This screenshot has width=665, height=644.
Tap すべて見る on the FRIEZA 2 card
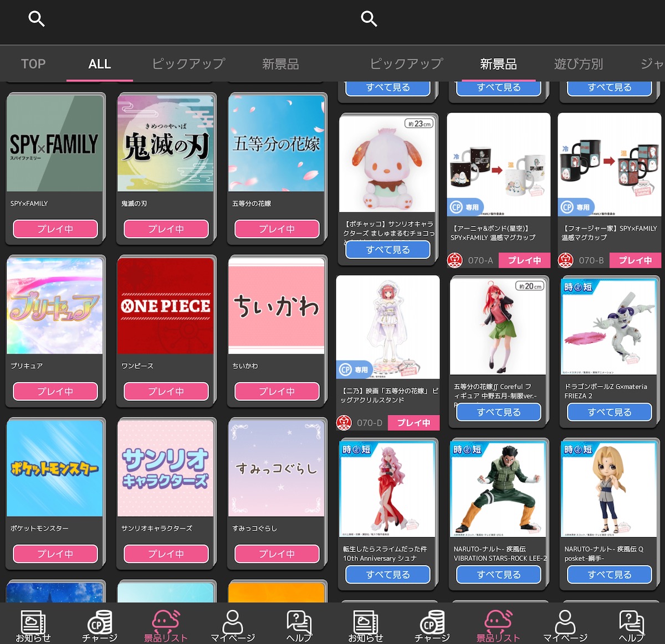pos(610,412)
